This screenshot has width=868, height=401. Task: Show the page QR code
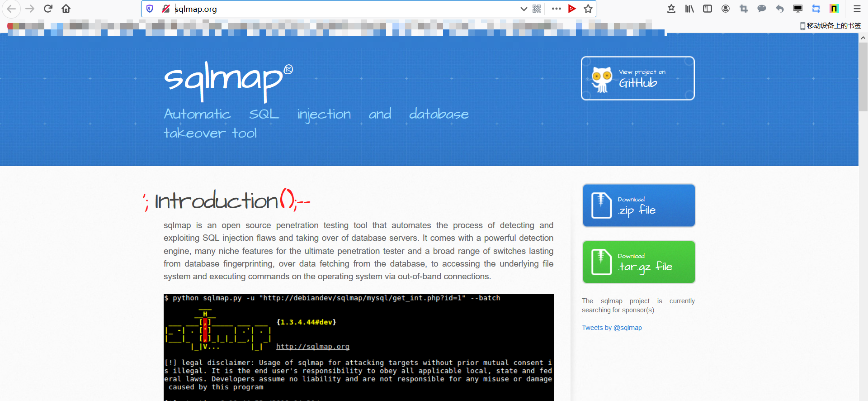537,9
